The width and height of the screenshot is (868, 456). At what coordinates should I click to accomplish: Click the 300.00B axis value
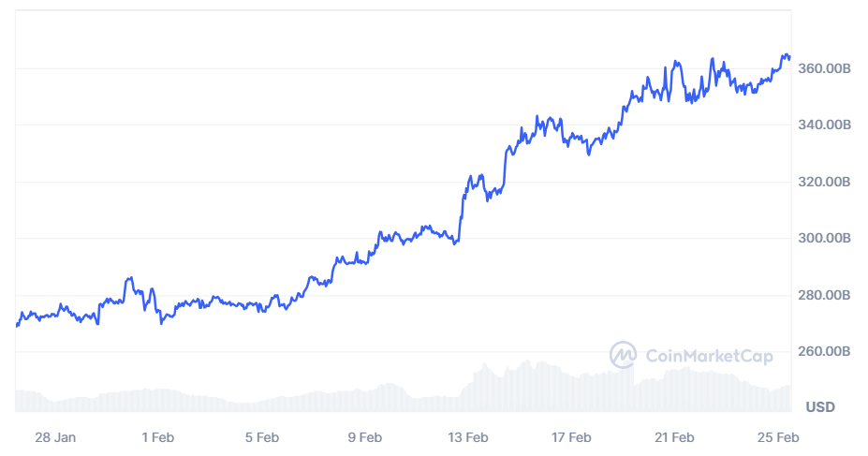827,238
